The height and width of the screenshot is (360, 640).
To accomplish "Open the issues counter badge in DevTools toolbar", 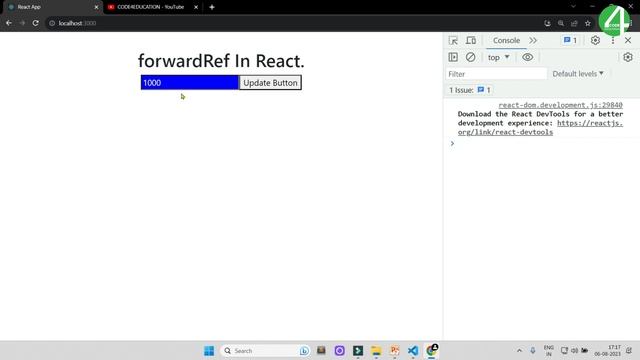I will click(x=570, y=40).
